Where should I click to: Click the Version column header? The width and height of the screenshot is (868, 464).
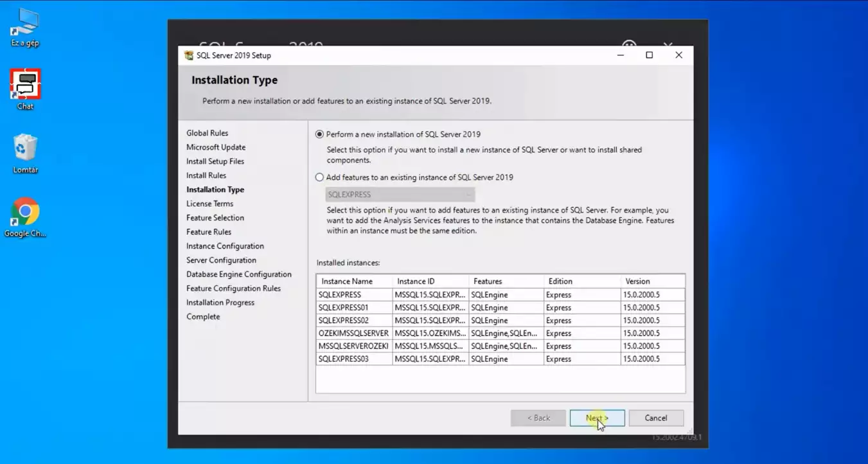653,281
